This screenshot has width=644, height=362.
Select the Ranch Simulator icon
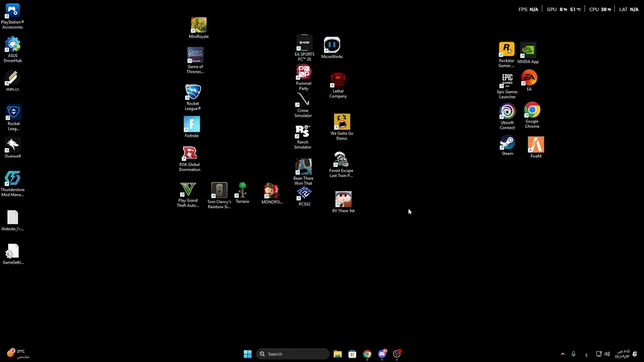pos(302,137)
